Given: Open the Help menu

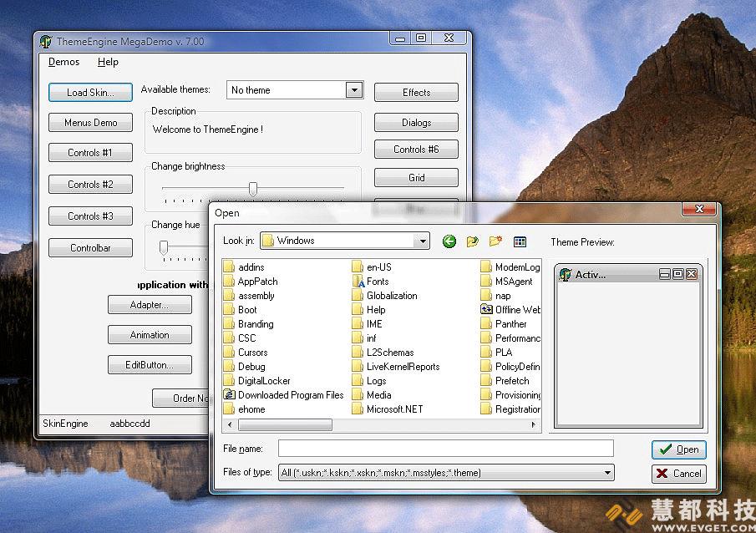Looking at the screenshot, I should [108, 62].
